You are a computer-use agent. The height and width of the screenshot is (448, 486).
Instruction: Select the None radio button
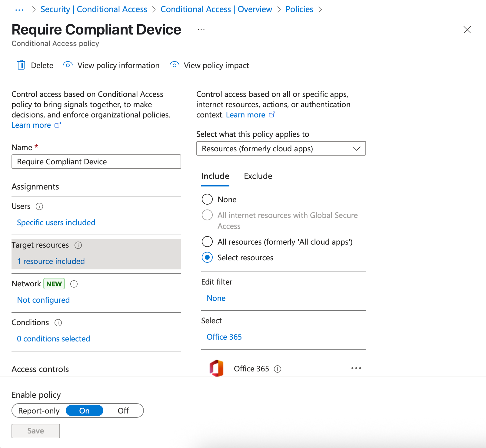coord(207,199)
